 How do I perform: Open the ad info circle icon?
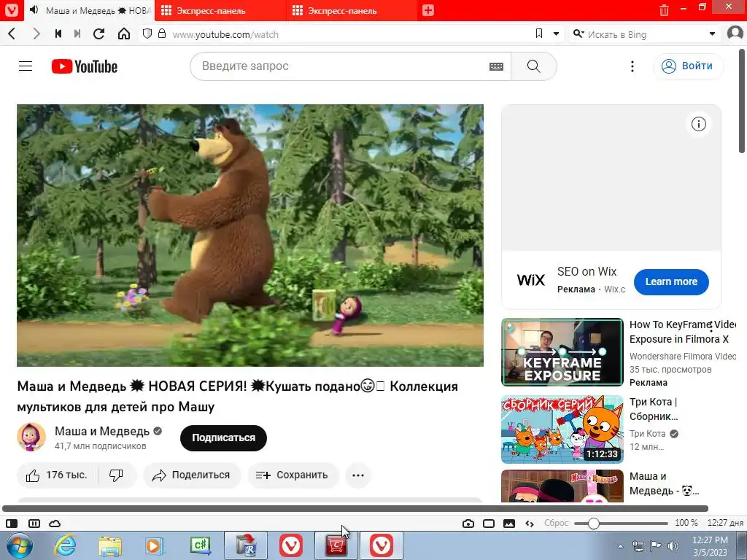(x=698, y=124)
